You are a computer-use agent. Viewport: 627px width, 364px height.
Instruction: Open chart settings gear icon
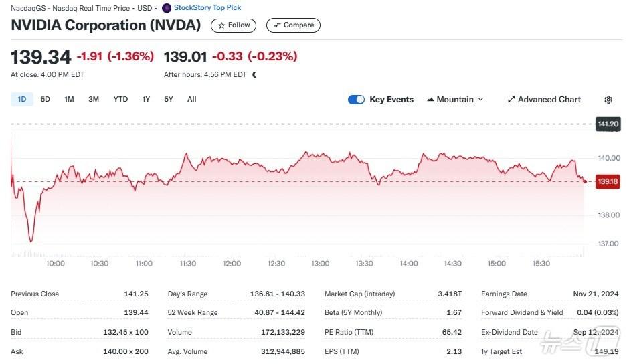pyautogui.click(x=608, y=100)
